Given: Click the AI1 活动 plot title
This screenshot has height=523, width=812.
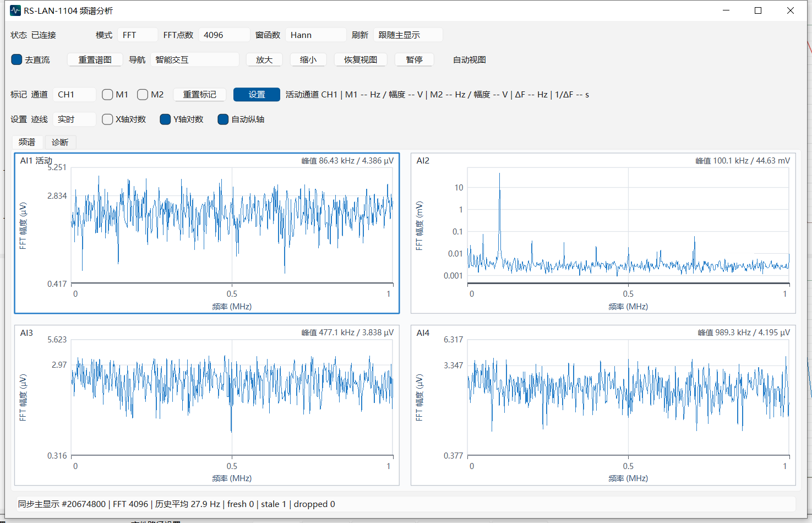Looking at the screenshot, I should coord(36,161).
